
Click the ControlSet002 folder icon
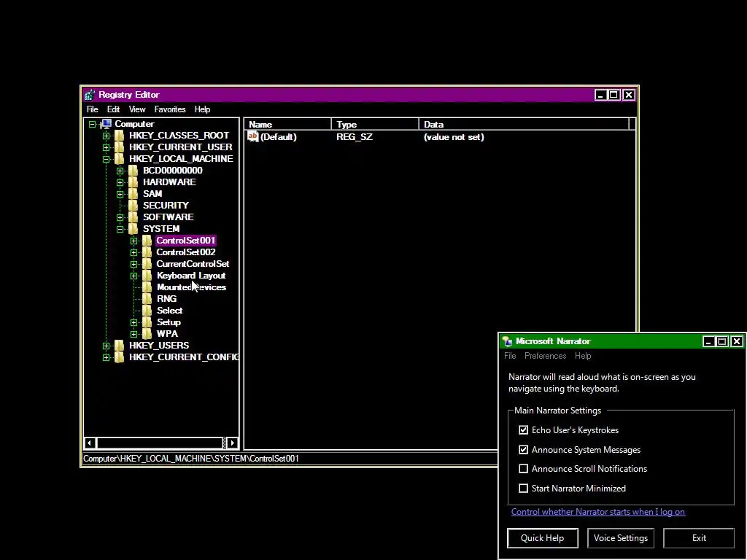pos(147,252)
